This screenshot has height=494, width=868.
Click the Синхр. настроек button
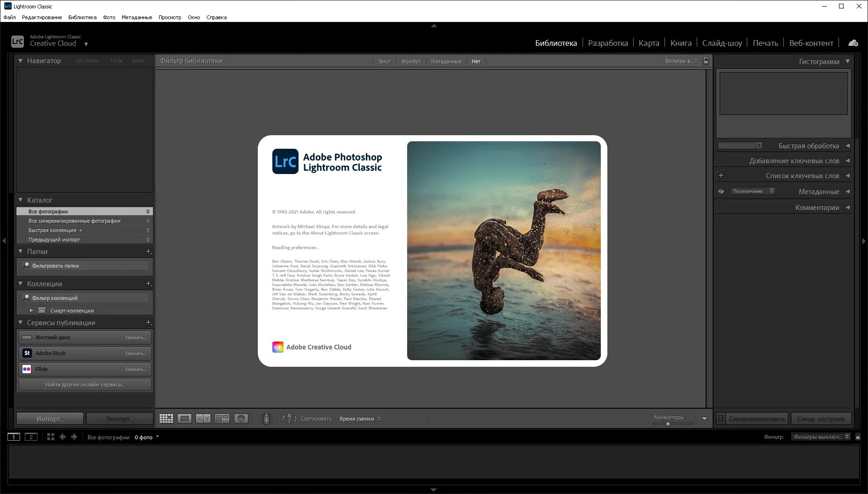click(821, 419)
